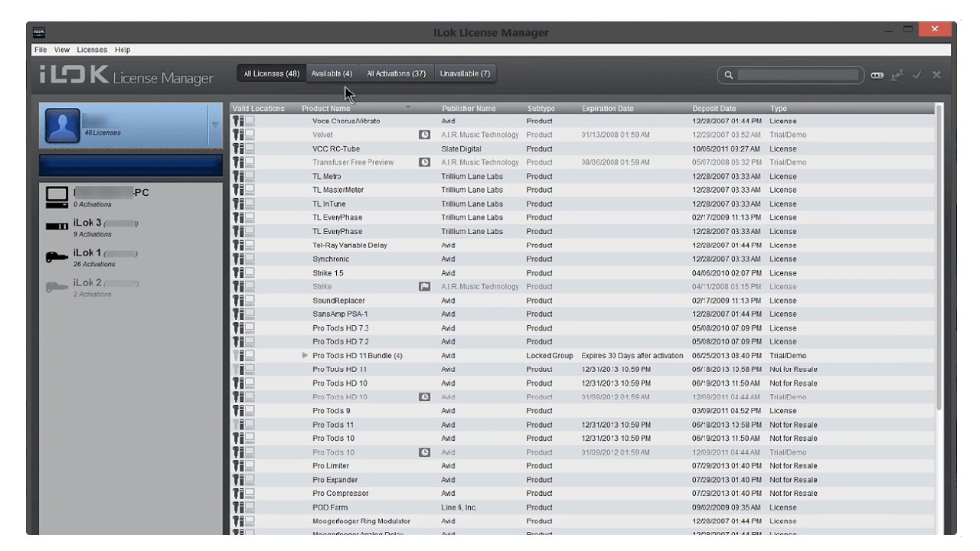Click the clock icon on Velvet row
This screenshot has width=980, height=551.
[424, 135]
